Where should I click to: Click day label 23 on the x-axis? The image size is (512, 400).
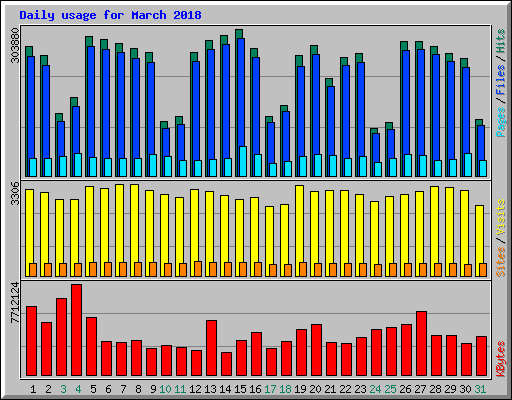click(360, 389)
